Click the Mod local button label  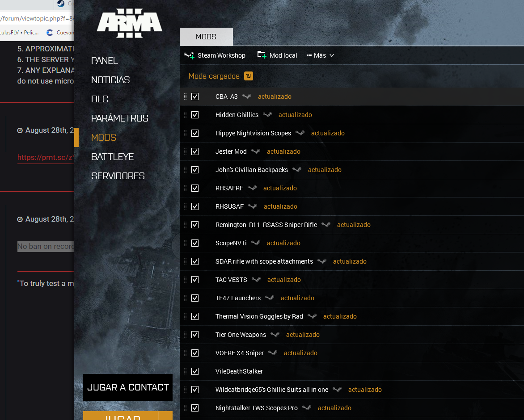pos(283,55)
